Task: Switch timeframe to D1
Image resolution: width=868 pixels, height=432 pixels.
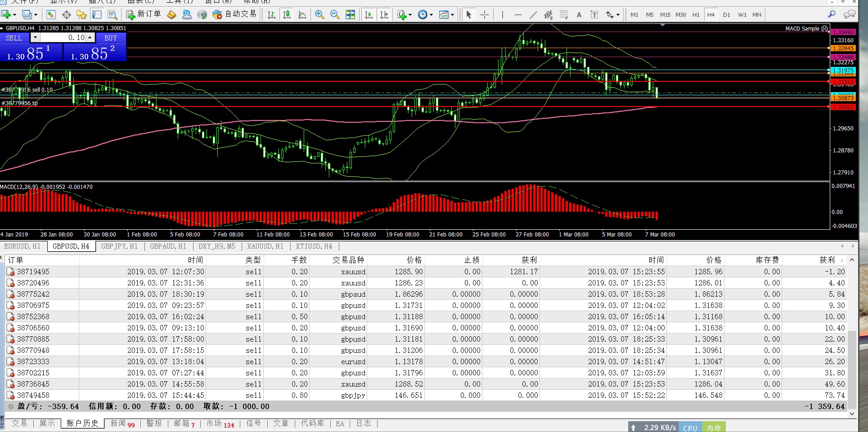Action: 727,14
